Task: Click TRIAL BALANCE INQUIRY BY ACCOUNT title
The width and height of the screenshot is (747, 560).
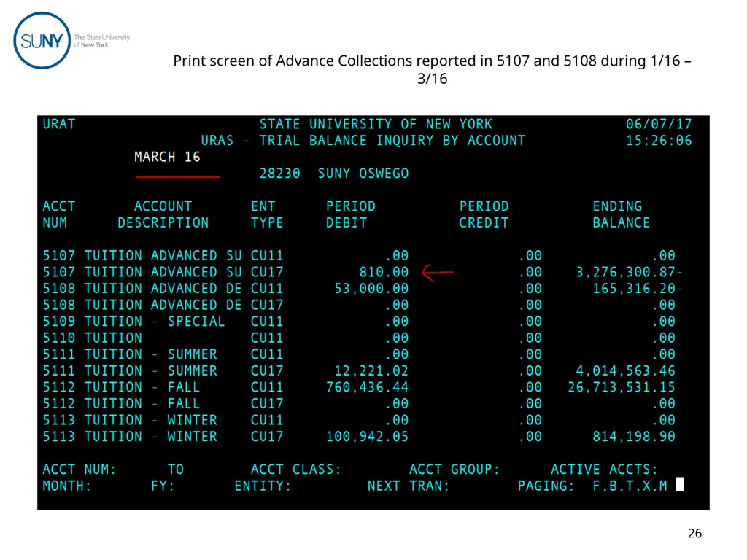Action: (392, 141)
